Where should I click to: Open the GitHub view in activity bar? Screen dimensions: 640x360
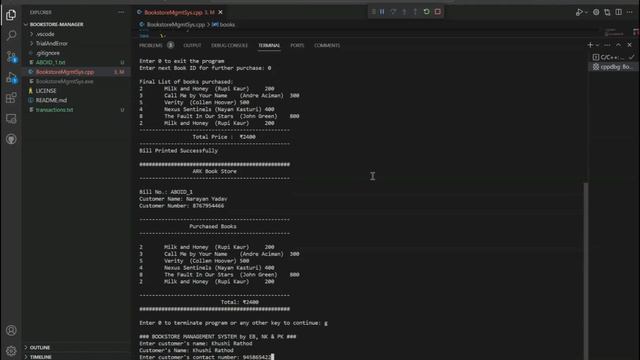(x=11, y=139)
